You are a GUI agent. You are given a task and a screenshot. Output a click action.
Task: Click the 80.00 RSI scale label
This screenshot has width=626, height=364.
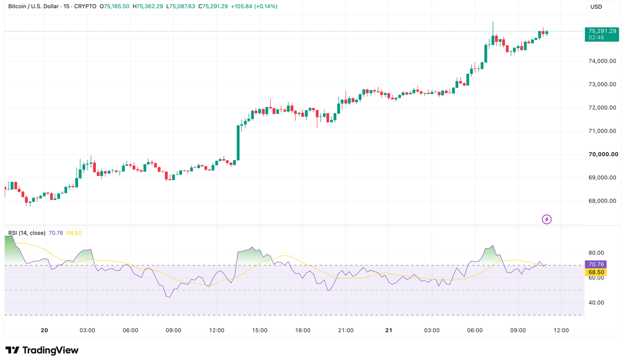[596, 253]
